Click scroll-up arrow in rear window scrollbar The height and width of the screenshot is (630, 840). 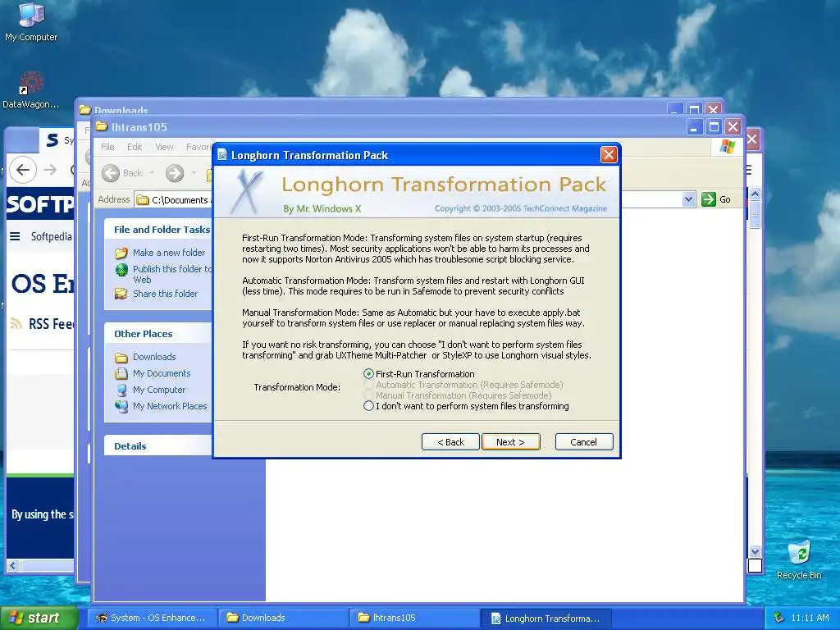coord(755,194)
